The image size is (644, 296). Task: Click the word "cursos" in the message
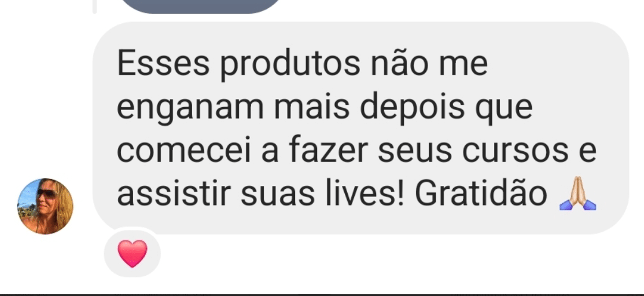[515, 151]
